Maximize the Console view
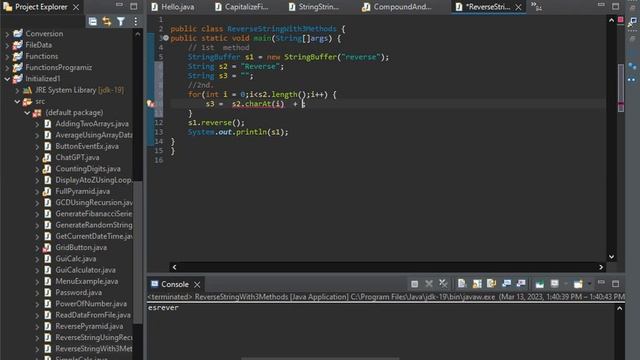 [x=616, y=283]
